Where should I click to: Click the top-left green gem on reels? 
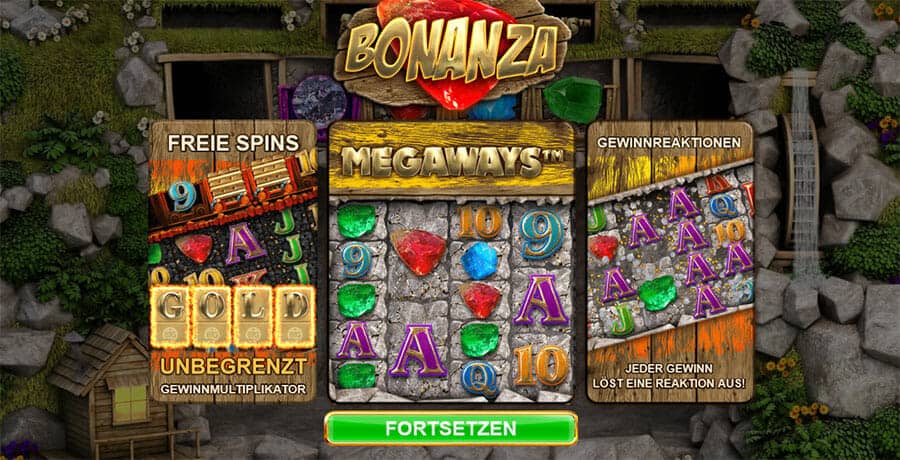[356, 221]
